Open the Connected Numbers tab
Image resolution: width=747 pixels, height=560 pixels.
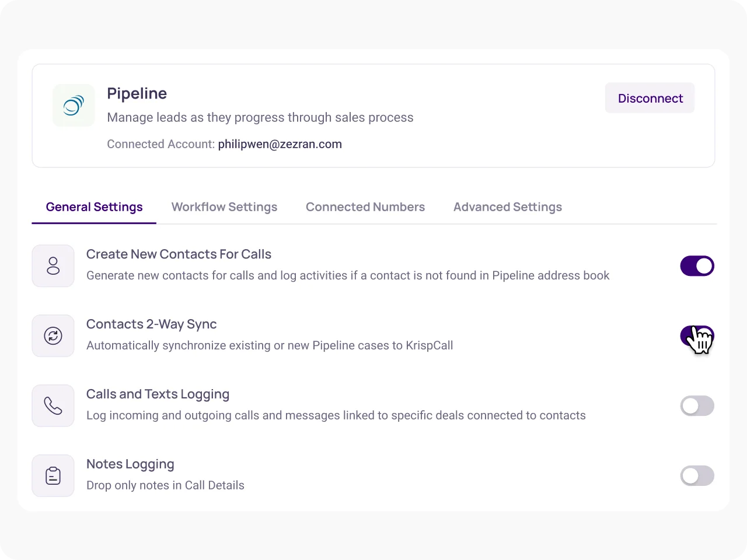click(365, 207)
